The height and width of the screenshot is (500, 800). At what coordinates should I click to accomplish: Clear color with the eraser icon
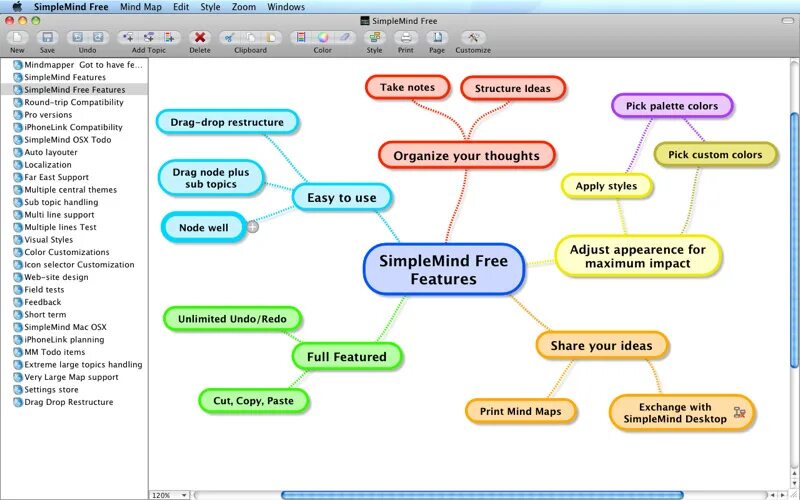[344, 37]
